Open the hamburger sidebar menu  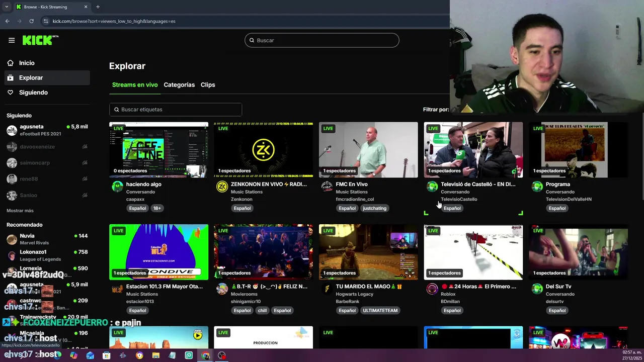click(x=12, y=40)
